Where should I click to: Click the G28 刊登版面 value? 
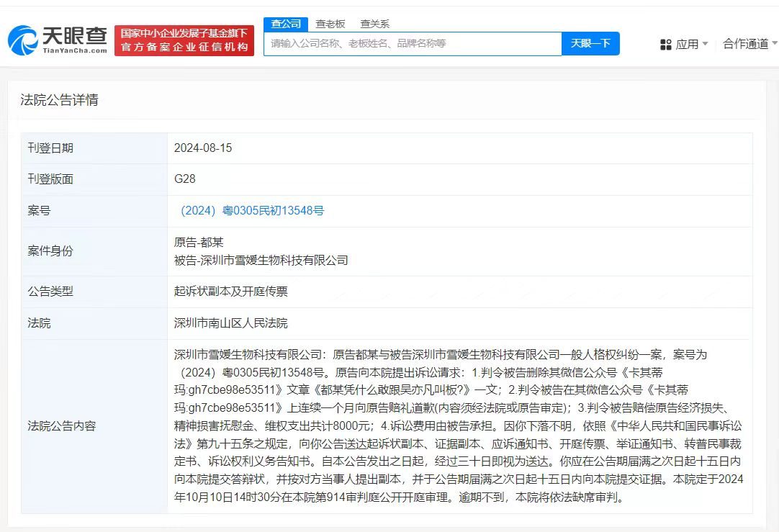click(186, 179)
